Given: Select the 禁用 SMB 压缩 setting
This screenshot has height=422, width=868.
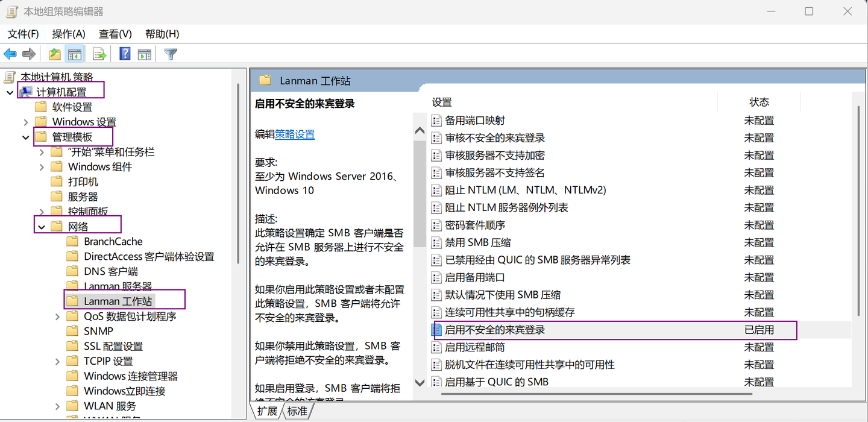Looking at the screenshot, I should pos(476,242).
